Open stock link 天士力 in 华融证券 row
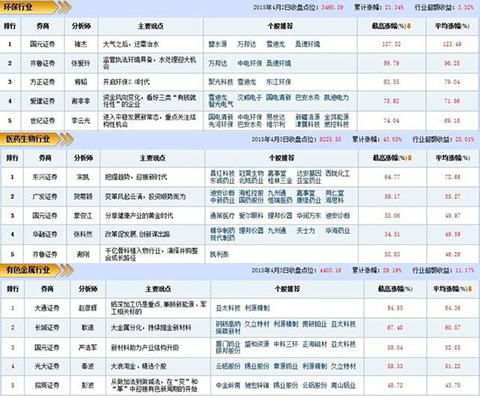Image resolution: width=480 pixels, height=396 pixels. pos(306,230)
